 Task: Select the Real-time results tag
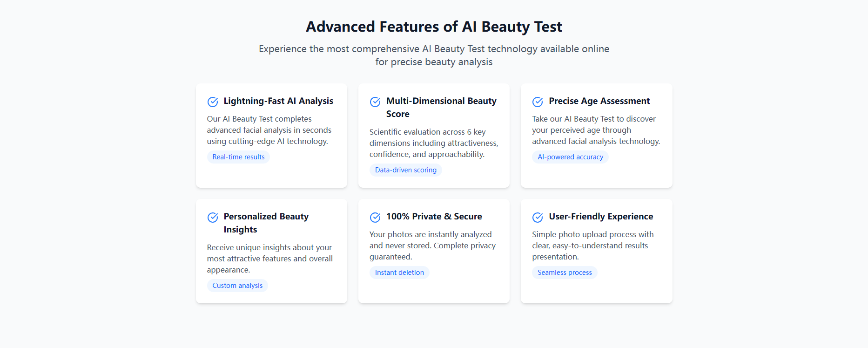pos(238,157)
